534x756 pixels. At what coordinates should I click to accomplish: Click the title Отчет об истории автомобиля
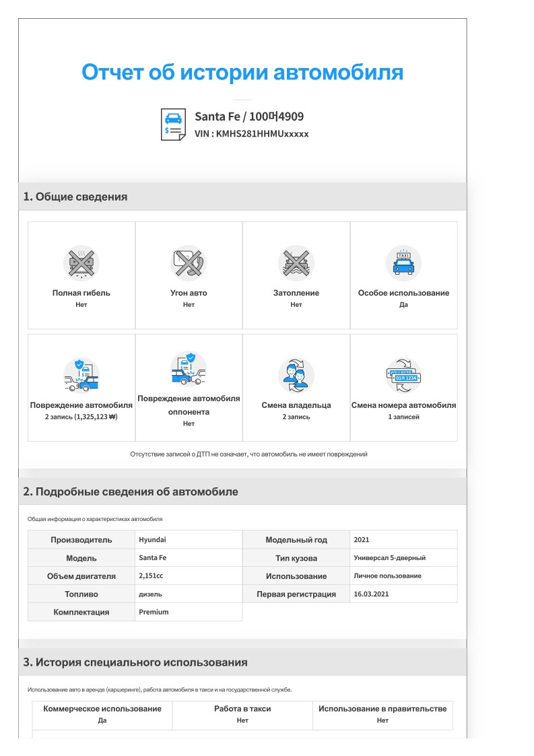pos(242,72)
